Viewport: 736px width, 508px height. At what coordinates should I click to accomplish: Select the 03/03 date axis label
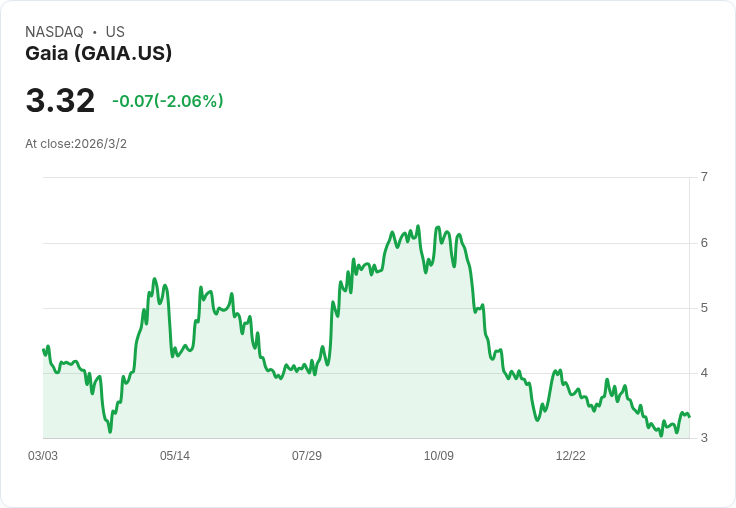coord(43,456)
